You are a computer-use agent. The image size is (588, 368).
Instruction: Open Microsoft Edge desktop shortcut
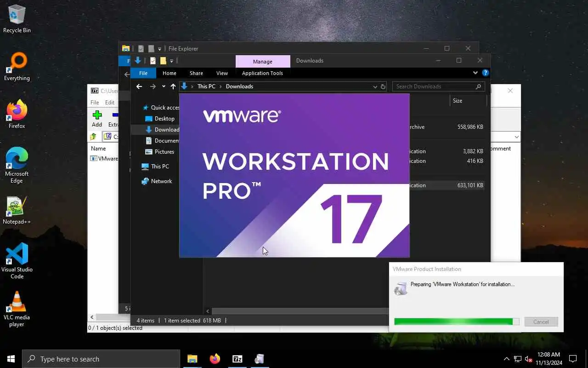tap(17, 166)
